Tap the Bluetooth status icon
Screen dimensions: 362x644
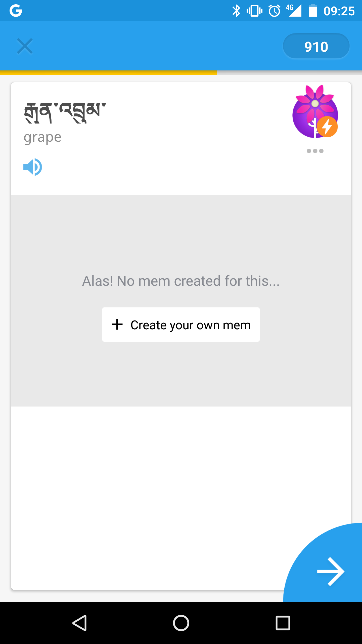236,11
